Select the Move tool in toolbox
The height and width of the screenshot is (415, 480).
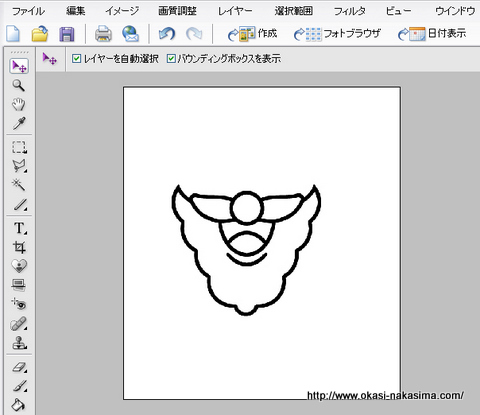click(x=19, y=66)
